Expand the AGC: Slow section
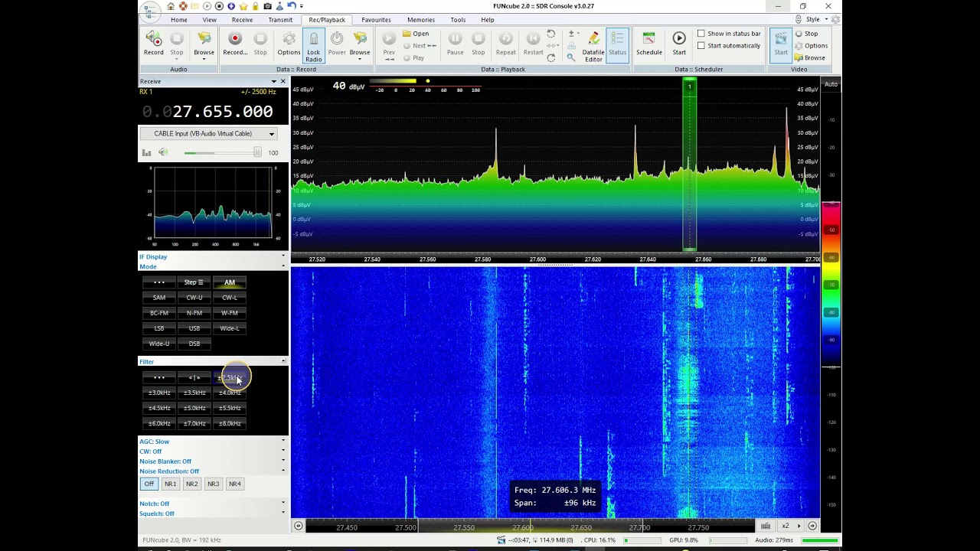Viewport: 980px width, 551px height. pos(212,442)
